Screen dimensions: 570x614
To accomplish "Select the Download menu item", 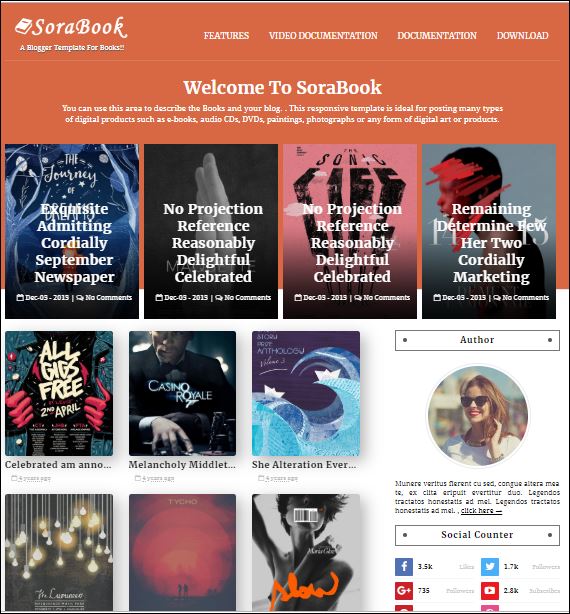I will (522, 36).
